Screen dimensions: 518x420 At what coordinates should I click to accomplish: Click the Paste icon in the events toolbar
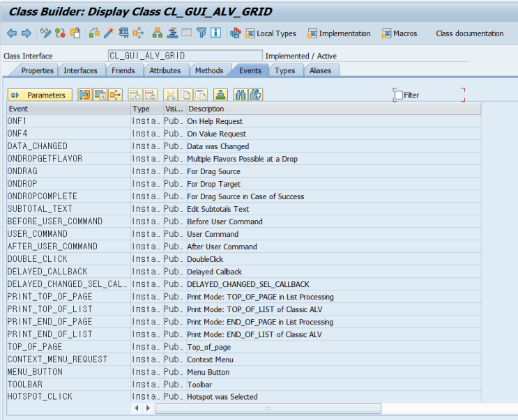[201, 95]
